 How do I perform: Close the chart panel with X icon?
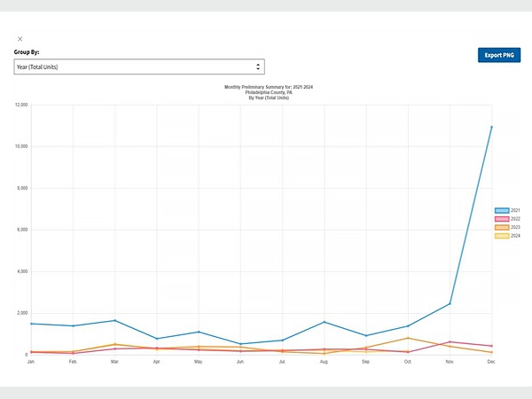20,39
